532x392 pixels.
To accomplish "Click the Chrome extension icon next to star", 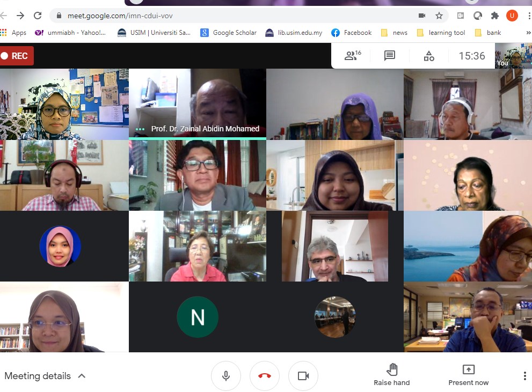I will (461, 16).
